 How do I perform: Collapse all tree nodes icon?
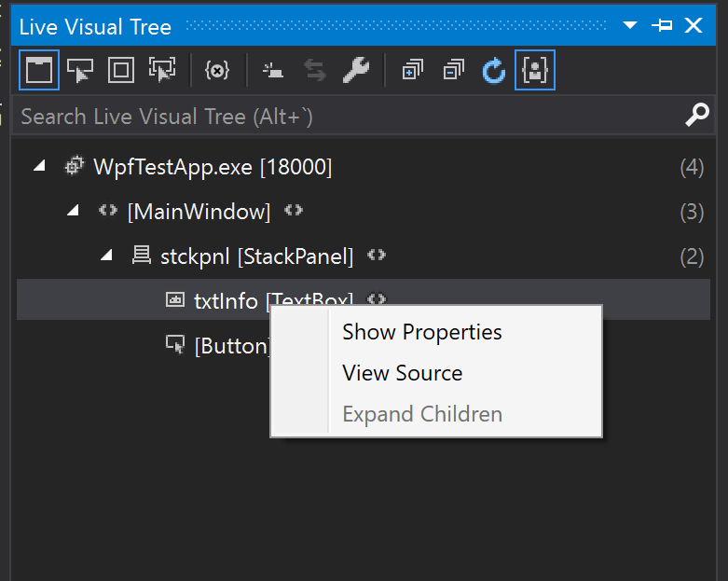point(454,70)
